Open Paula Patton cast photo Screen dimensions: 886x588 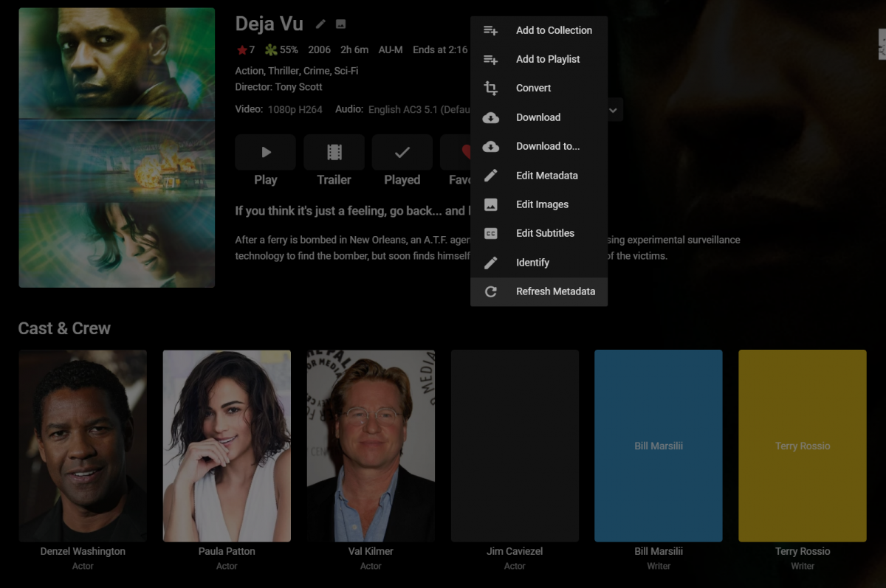pyautogui.click(x=227, y=446)
